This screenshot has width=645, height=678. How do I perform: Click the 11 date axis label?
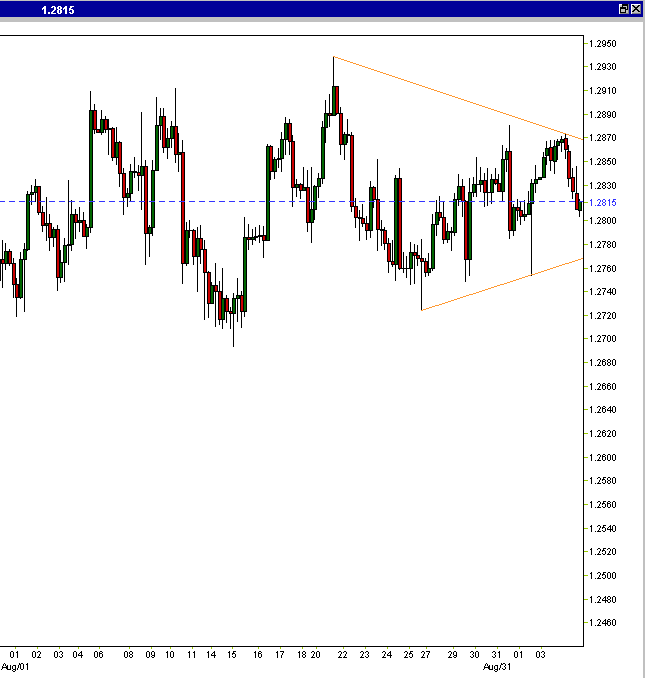pos(192,655)
